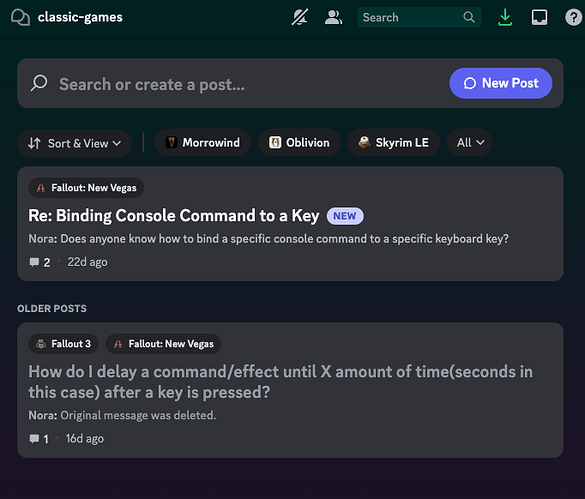This screenshot has width=585, height=499.
Task: Click the forum channel icon beside classic-games
Action: (20, 18)
